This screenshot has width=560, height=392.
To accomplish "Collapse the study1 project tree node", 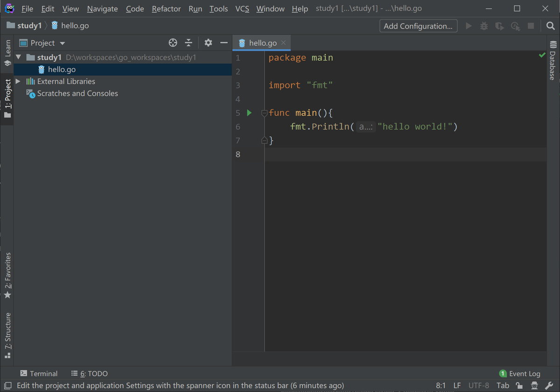I will click(x=19, y=57).
